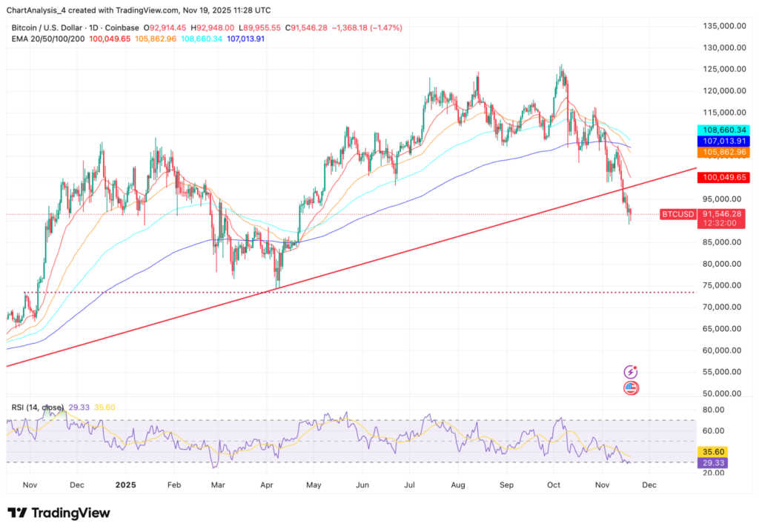Open the EMA 20/50/100/200 indicator legend

click(47, 38)
